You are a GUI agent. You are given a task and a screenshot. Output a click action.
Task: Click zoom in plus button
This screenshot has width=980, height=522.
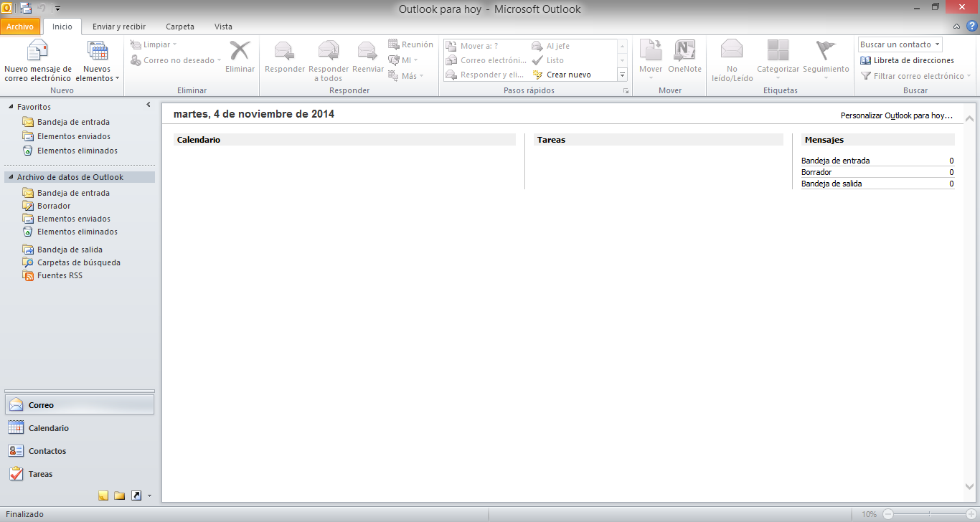970,514
